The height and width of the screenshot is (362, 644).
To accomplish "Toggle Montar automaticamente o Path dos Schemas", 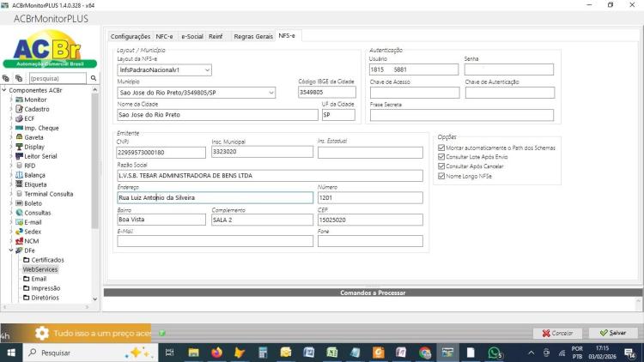I will [441, 148].
